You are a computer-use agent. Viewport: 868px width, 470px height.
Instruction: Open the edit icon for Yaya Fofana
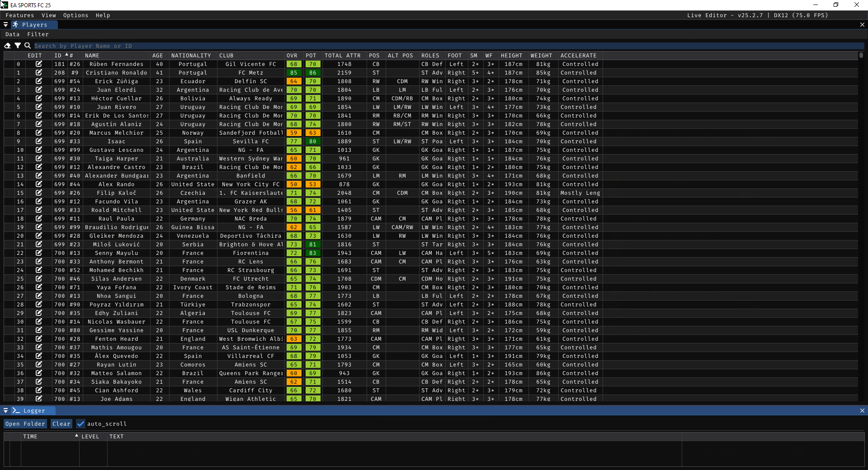tap(39, 287)
